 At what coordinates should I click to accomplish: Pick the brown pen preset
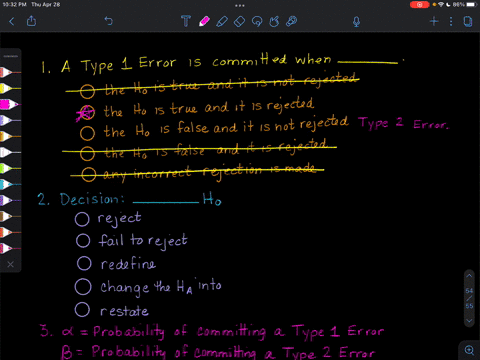pyautogui.click(x=10, y=216)
